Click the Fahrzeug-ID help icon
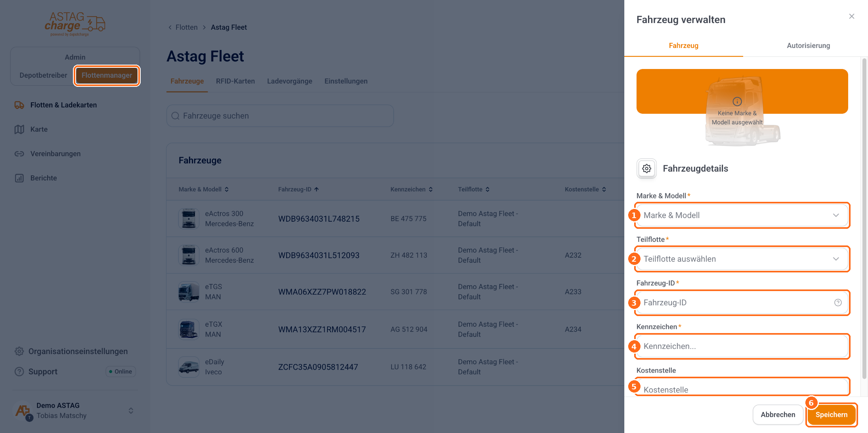Viewport: 868px width, 433px height. [x=838, y=303]
